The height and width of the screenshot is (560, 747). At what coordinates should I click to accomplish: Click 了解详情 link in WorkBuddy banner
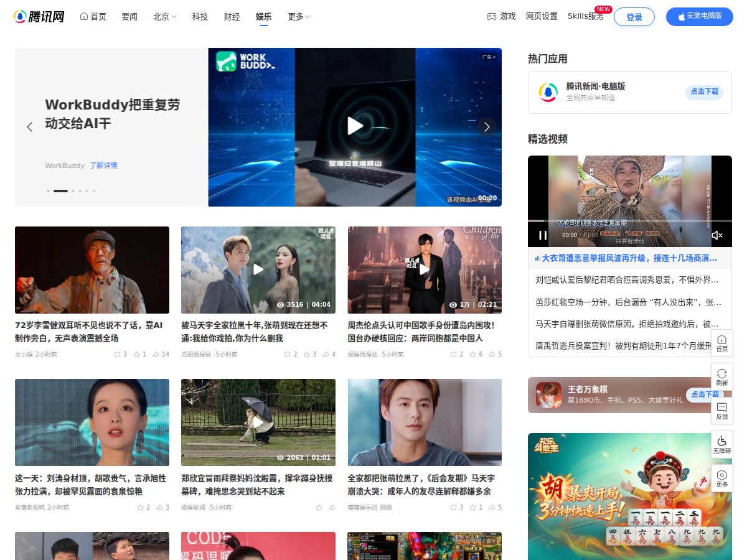point(103,166)
